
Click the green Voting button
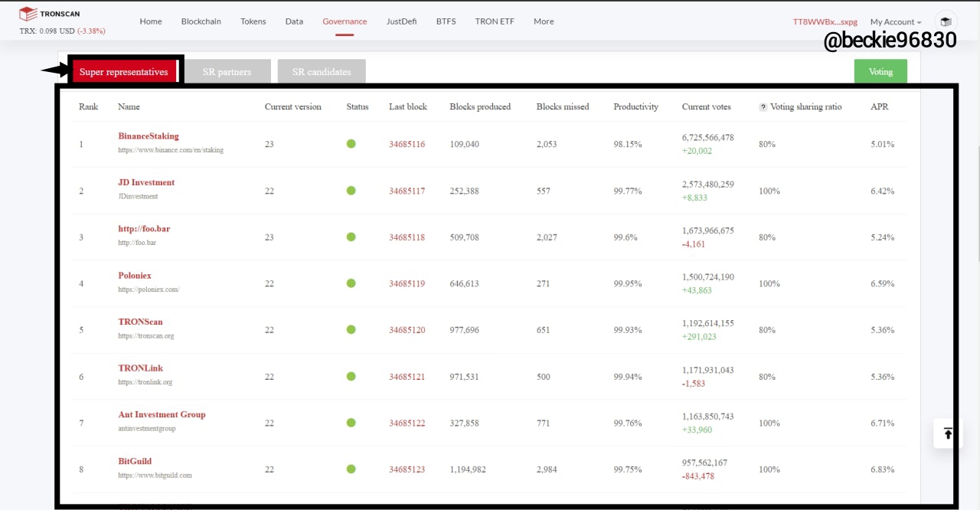[x=880, y=71]
